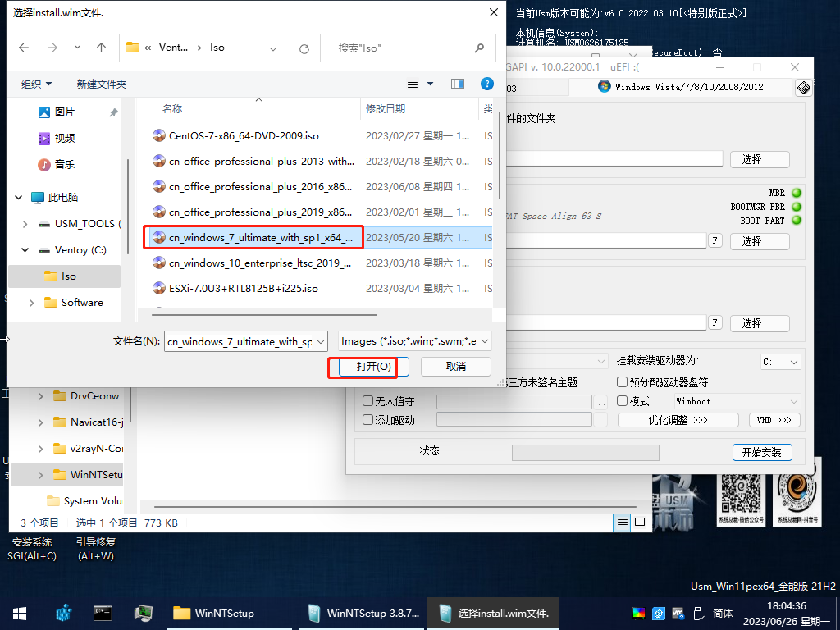Open the 组织 menu
840x630 pixels.
click(x=36, y=84)
